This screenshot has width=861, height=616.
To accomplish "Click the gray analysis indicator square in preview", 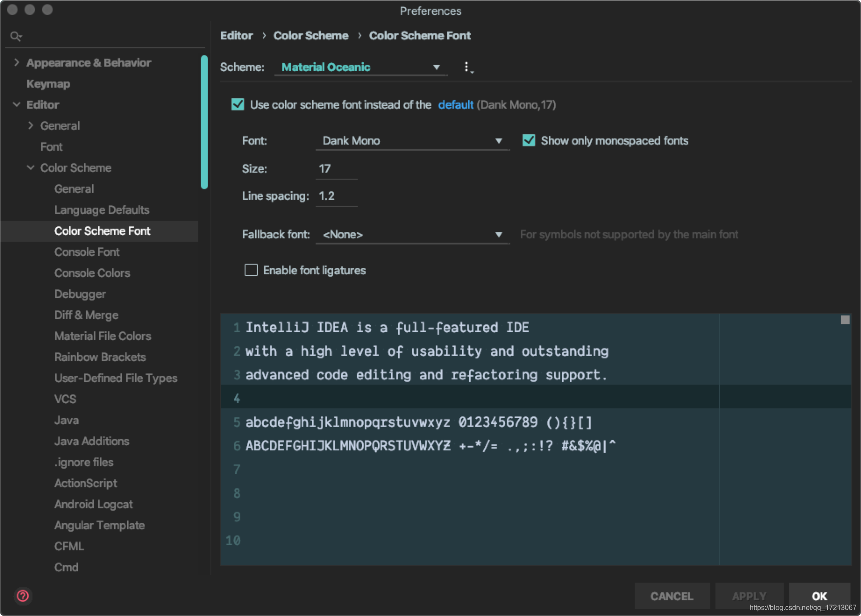I will pos(845,320).
